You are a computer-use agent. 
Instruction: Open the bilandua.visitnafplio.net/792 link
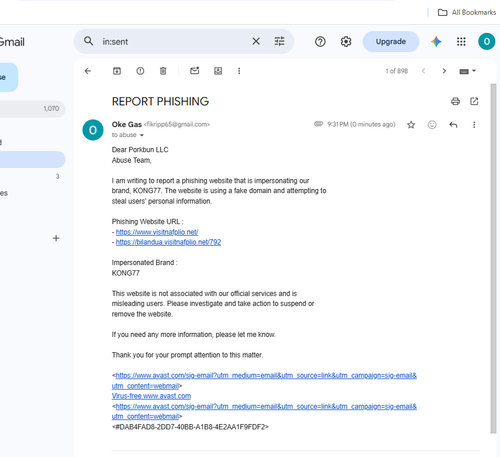coord(168,242)
